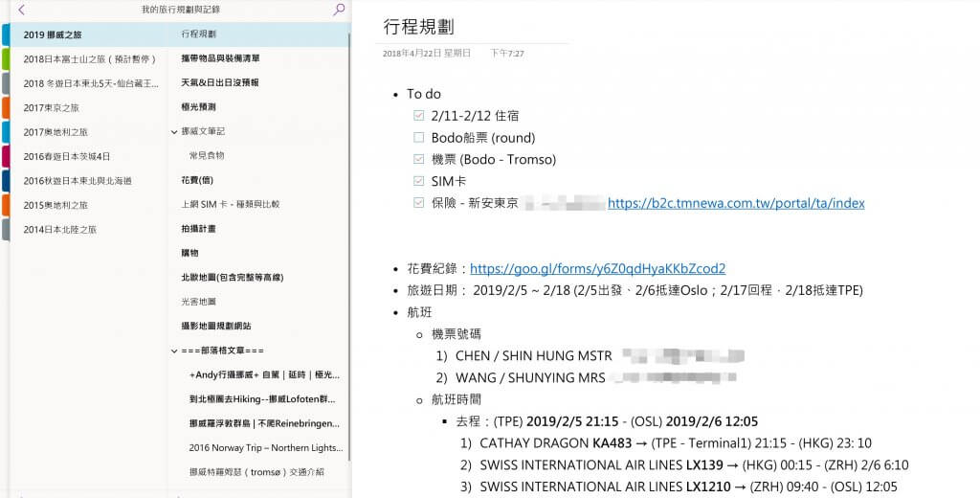
Task: Uncheck the 2/11-2/12 住宿 to-do checkbox
Action: point(418,116)
